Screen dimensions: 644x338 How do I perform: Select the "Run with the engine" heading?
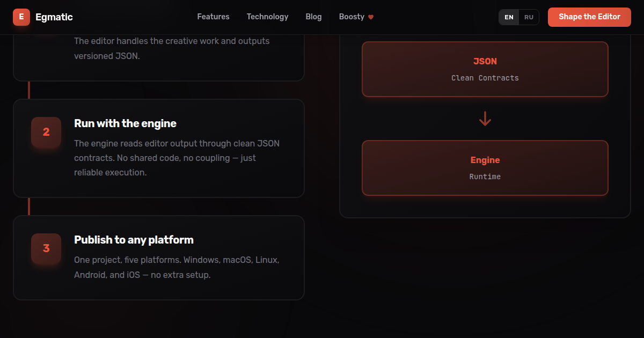(x=125, y=123)
